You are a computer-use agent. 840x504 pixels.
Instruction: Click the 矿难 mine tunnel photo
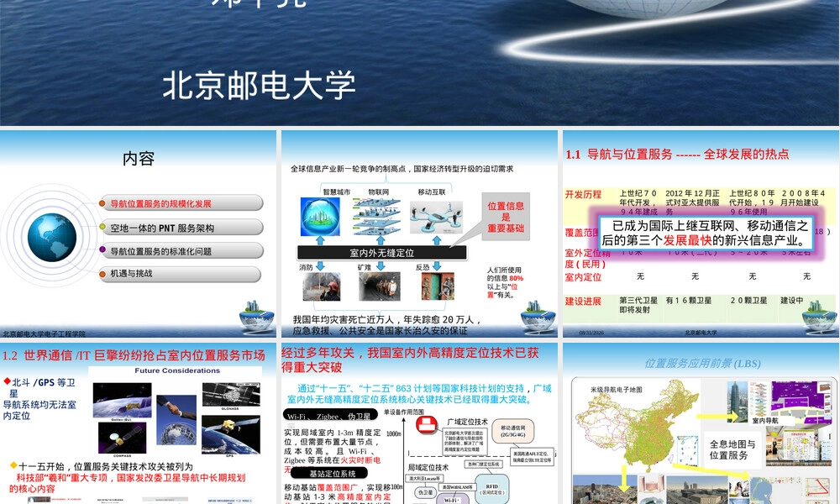tap(380, 286)
